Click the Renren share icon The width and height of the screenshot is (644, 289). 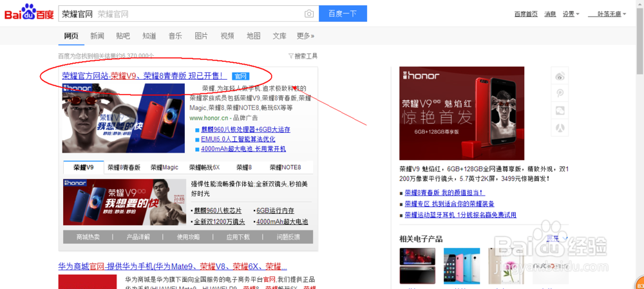pos(560,127)
